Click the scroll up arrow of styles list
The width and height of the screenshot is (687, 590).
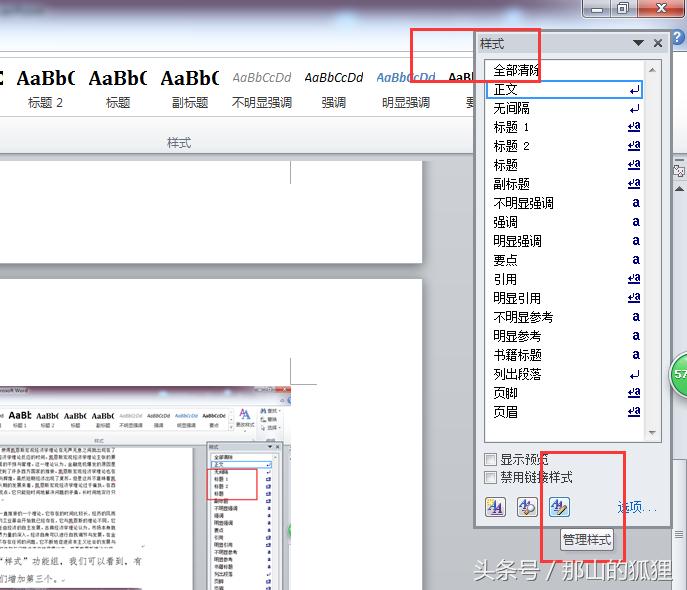[x=652, y=70]
